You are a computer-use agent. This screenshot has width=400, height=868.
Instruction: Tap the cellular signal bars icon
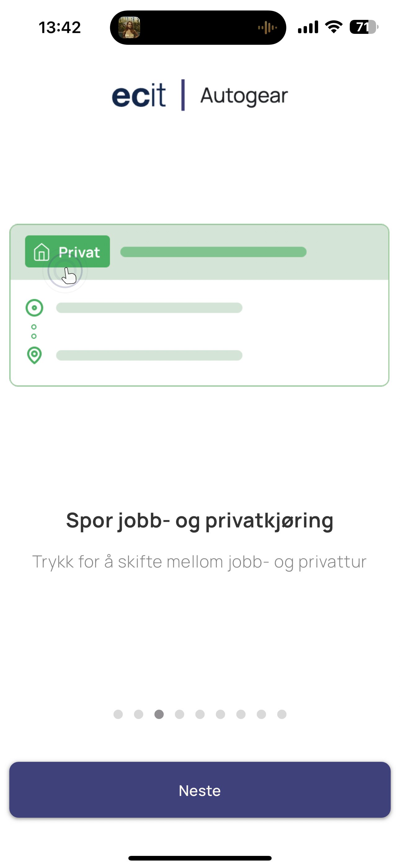(x=308, y=27)
